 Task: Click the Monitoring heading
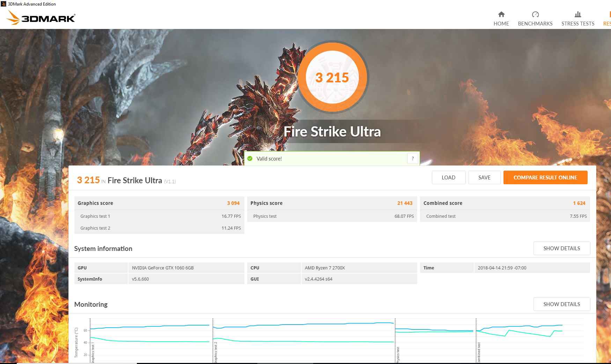91,304
